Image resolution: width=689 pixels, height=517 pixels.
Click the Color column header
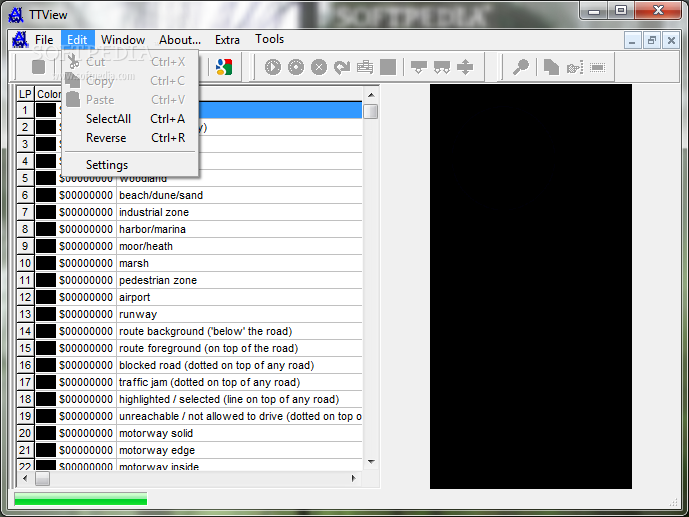(48, 94)
